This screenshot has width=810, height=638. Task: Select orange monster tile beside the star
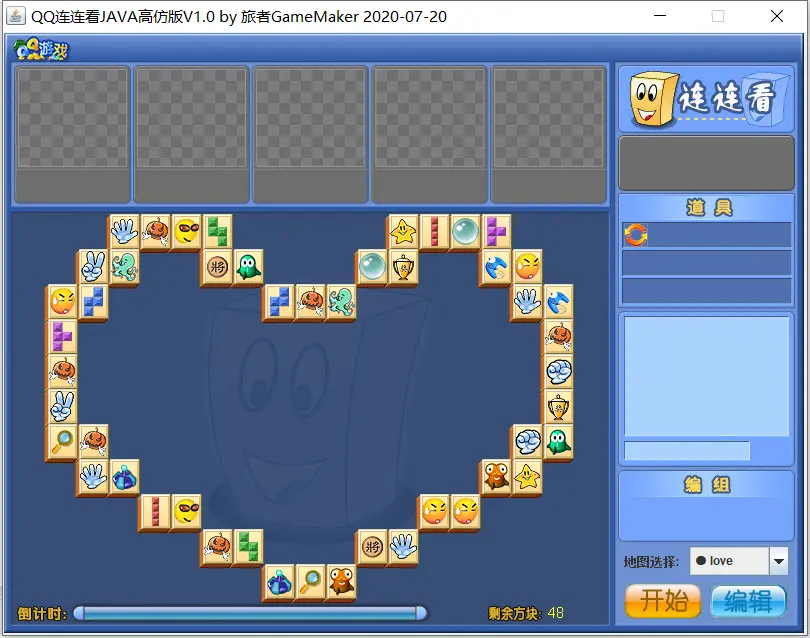coord(496,477)
